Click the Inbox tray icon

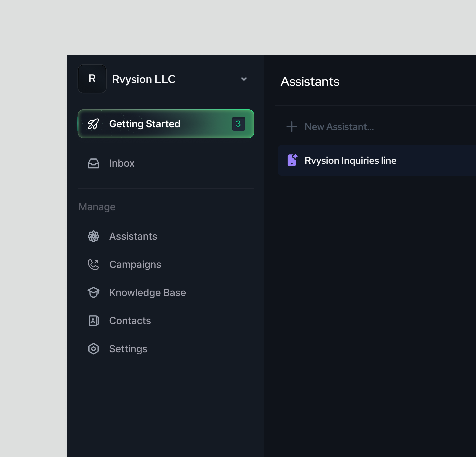pyautogui.click(x=94, y=163)
